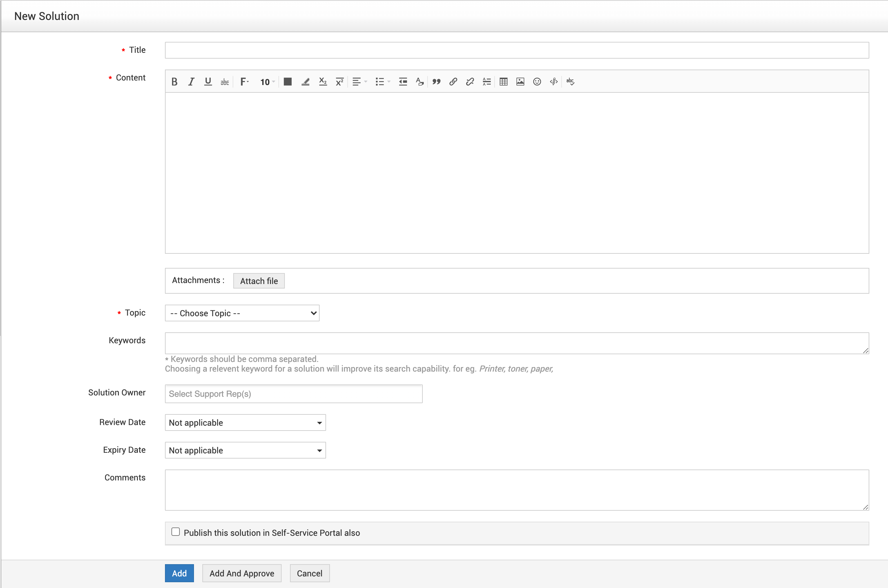Add a blockquote to content
The height and width of the screenshot is (588, 888).
[436, 82]
